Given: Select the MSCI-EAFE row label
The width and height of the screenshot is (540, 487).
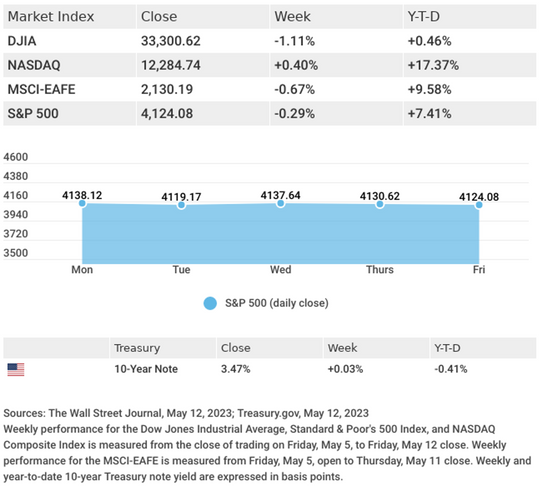Looking at the screenshot, I should point(41,90).
